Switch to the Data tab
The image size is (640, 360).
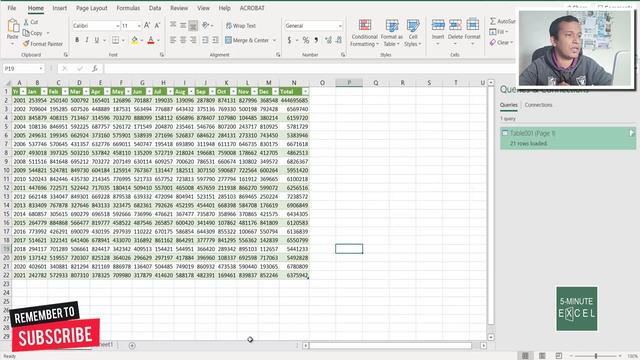(155, 8)
